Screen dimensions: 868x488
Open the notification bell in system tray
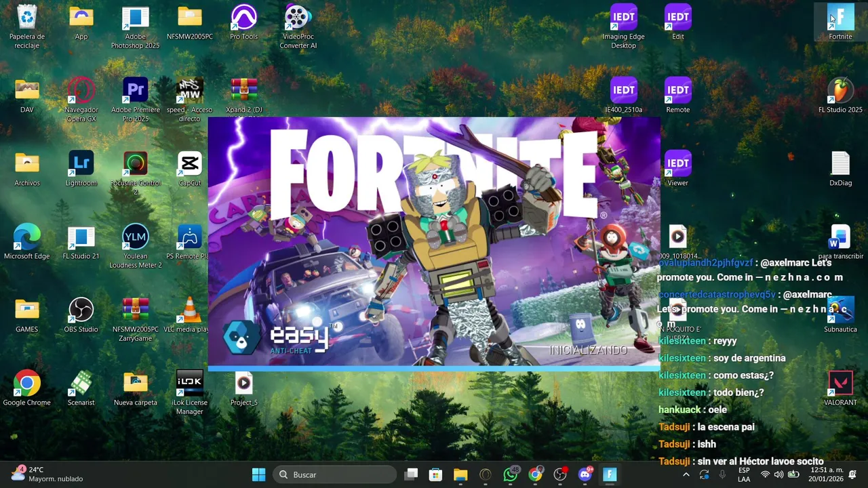tap(852, 474)
